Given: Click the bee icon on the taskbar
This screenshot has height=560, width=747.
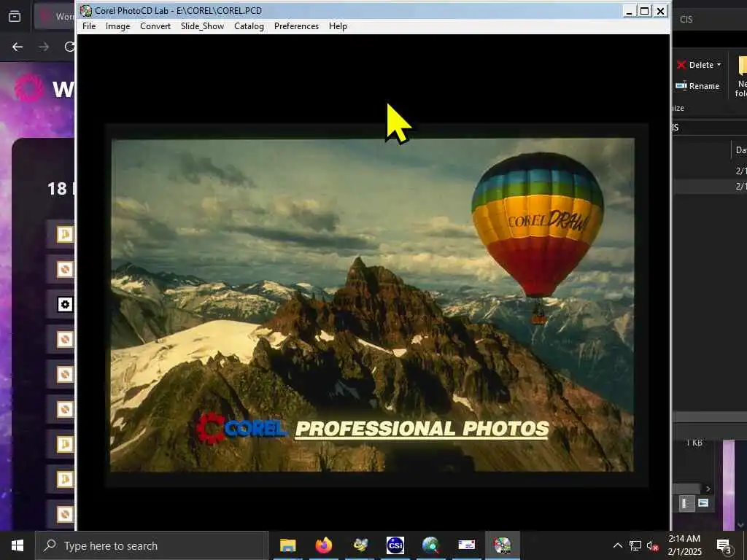Looking at the screenshot, I should 360,545.
